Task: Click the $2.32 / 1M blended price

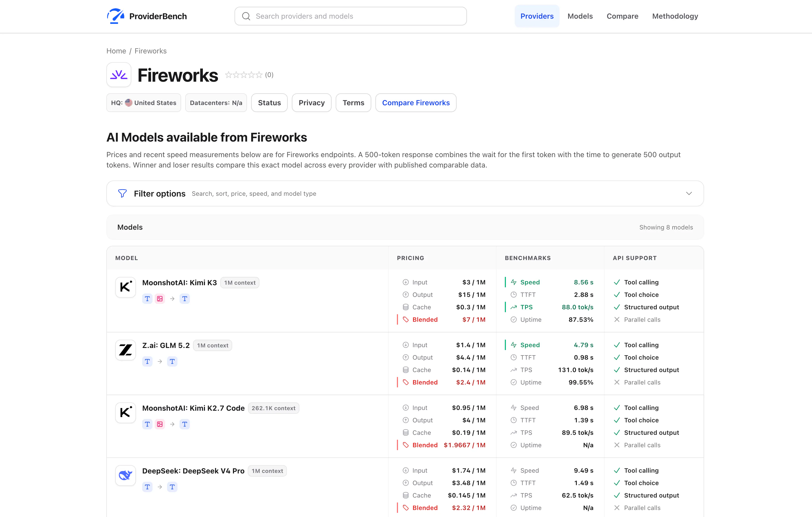Action: click(468, 508)
